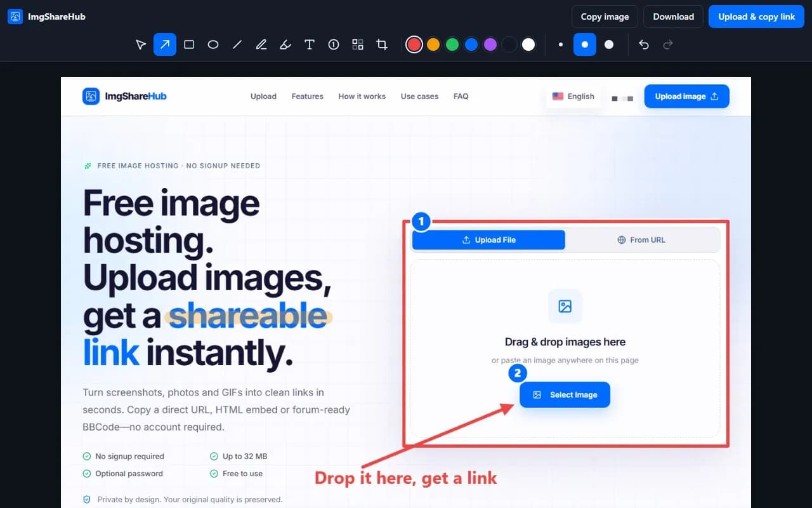Image resolution: width=812 pixels, height=508 pixels.
Task: Pick the blue color swatch
Action: [471, 44]
